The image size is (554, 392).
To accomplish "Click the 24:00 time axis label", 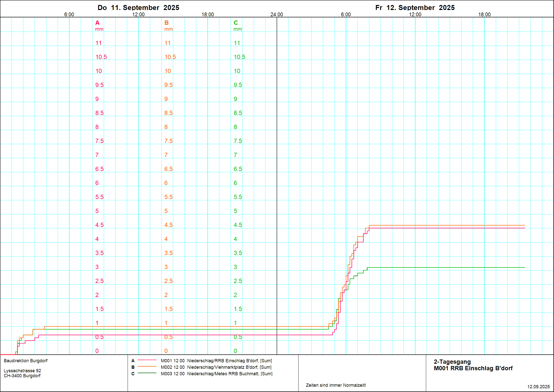I will (x=277, y=14).
